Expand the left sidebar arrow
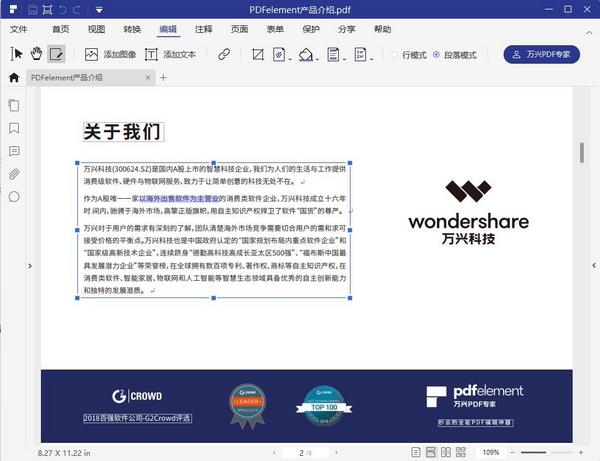The width and height of the screenshot is (600, 461). pos(30,266)
